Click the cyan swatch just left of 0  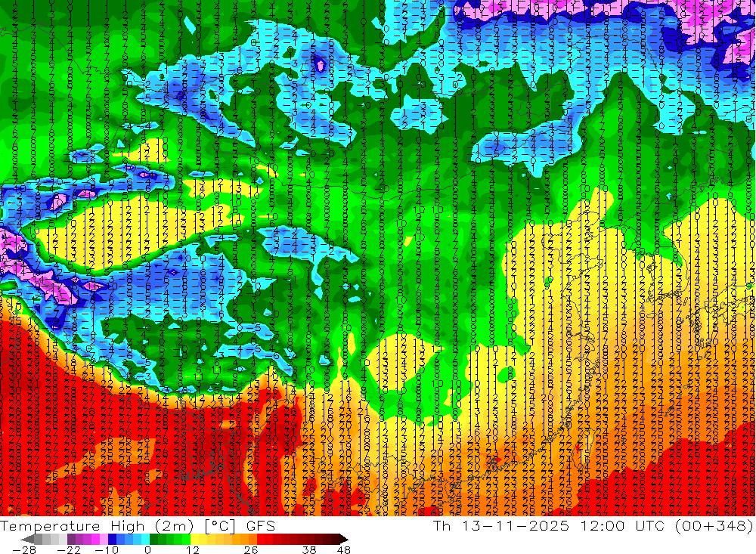(145, 539)
